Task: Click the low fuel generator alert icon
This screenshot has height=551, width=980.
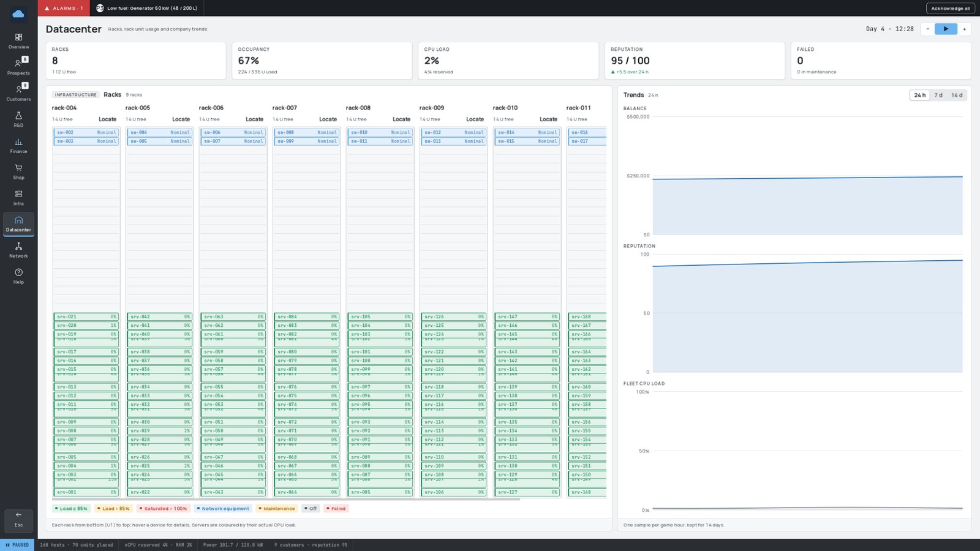Action: 100,8
